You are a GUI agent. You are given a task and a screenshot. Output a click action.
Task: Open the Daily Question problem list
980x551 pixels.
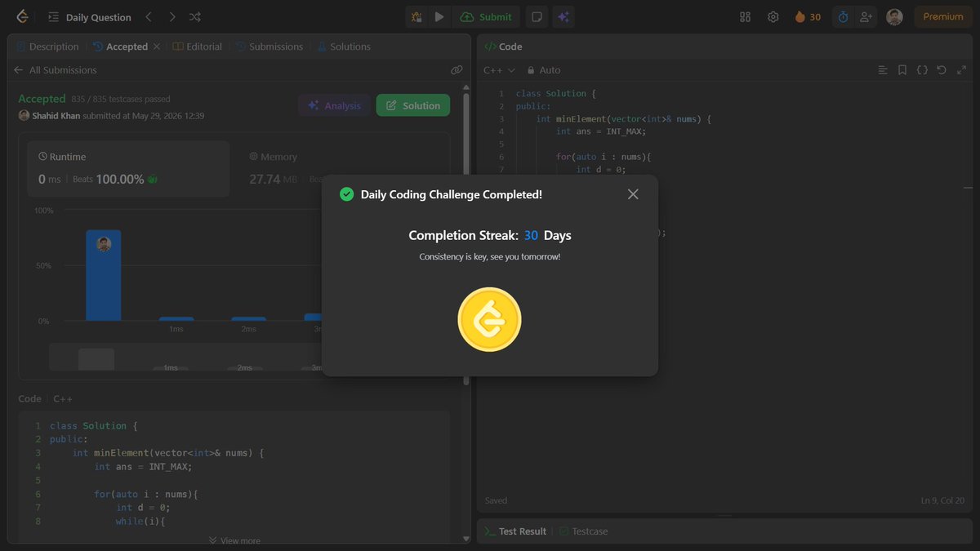[x=90, y=17]
